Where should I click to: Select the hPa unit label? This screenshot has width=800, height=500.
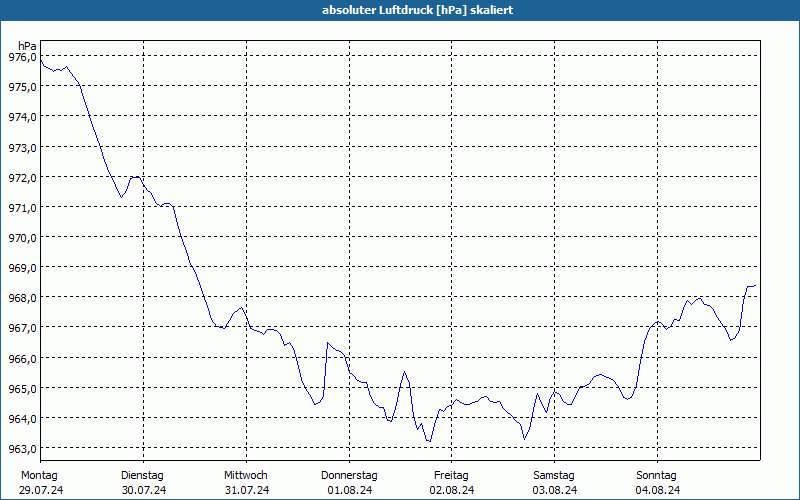(27, 46)
